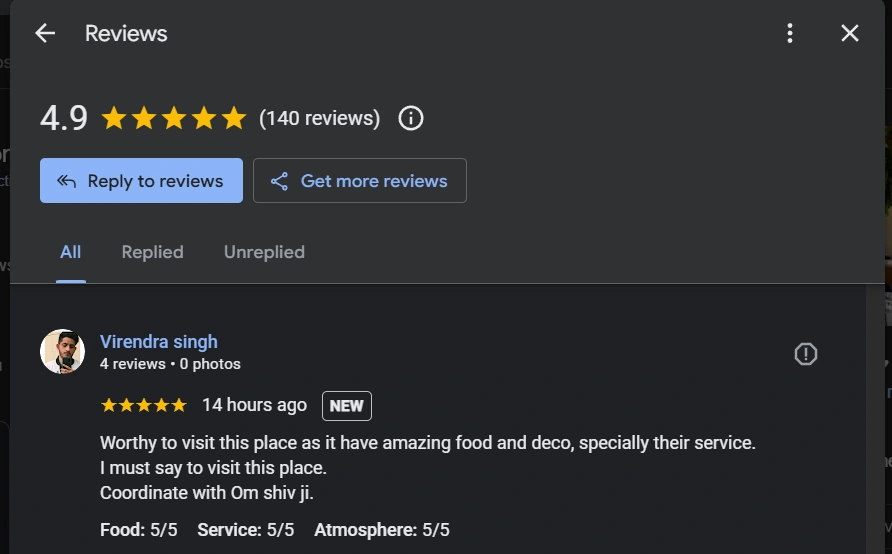Show the Unreplied reviews tab
Image resolution: width=892 pixels, height=554 pixels.
tap(264, 252)
